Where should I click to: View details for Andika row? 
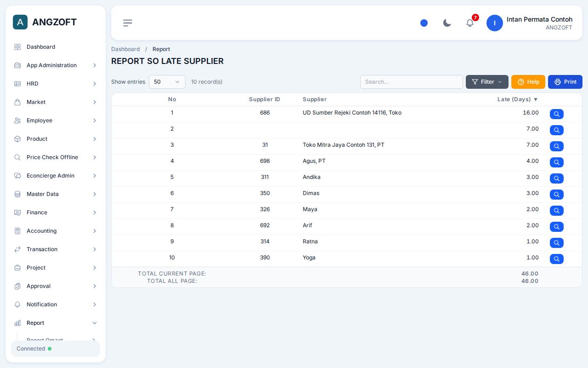[x=557, y=178]
